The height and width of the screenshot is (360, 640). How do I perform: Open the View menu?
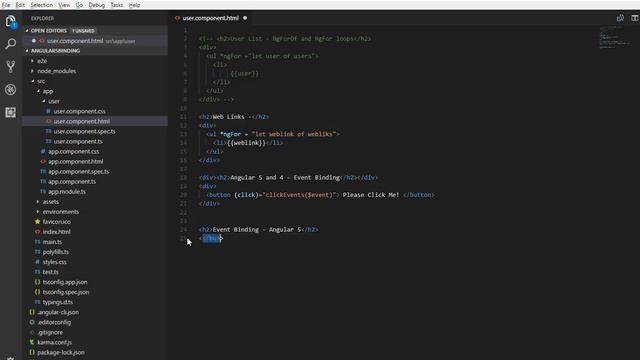(64, 5)
